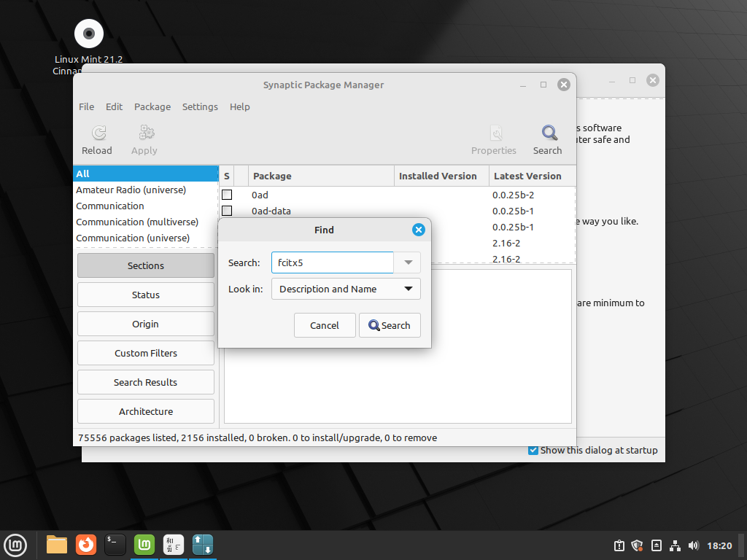
Task: Open the input method icon in the taskbar
Action: pyautogui.click(x=173, y=545)
